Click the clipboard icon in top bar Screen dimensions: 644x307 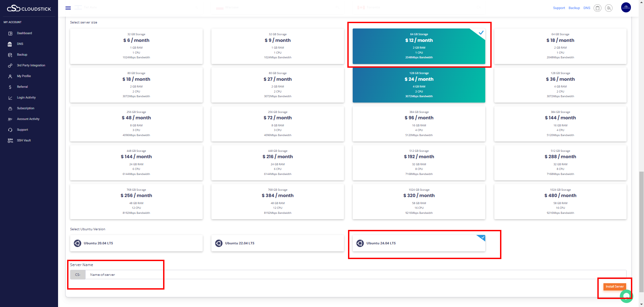pyautogui.click(x=597, y=8)
